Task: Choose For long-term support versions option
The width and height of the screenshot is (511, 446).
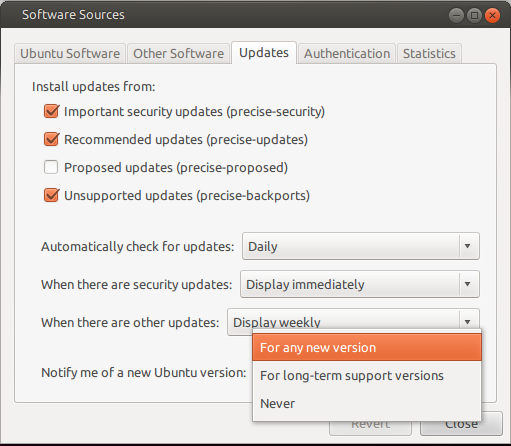Action: point(367,376)
